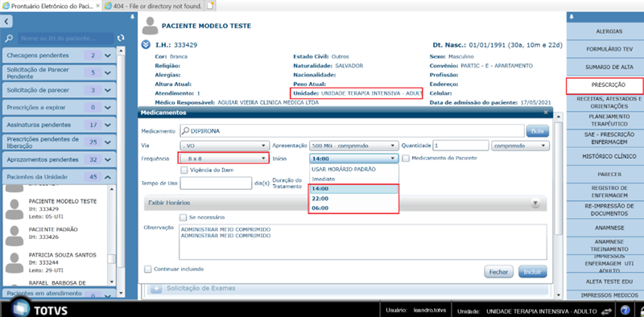The height and width of the screenshot is (317, 644).
Task: Select USAR HORÁRIO PADRÃO option
Action: tap(353, 169)
